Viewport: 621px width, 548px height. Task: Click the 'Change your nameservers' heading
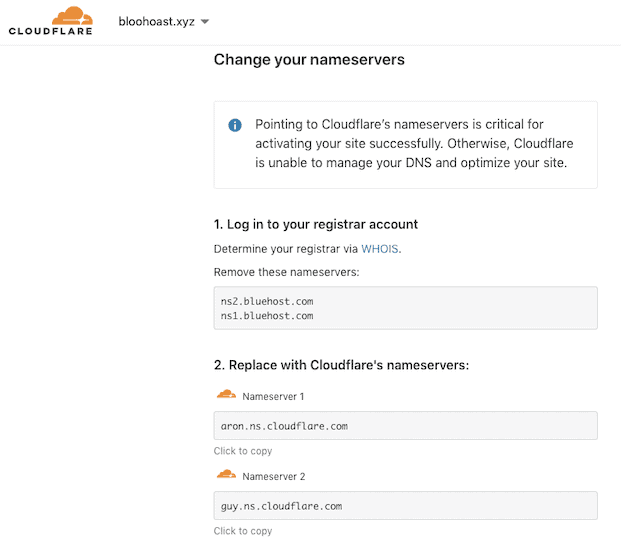pyautogui.click(x=309, y=60)
